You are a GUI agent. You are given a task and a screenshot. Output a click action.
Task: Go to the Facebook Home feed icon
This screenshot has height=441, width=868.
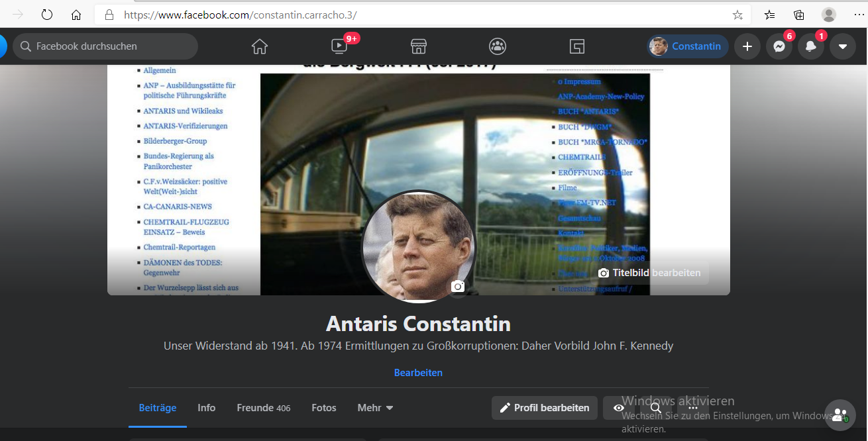click(x=260, y=46)
